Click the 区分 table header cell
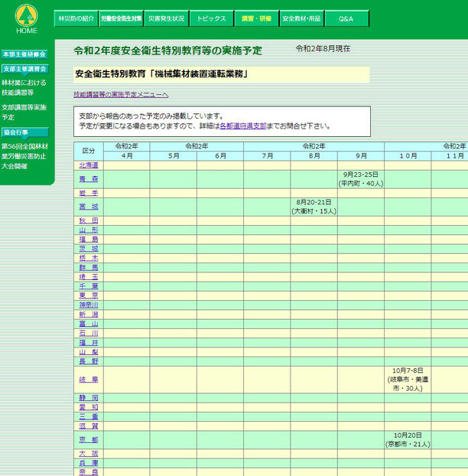 89,151
